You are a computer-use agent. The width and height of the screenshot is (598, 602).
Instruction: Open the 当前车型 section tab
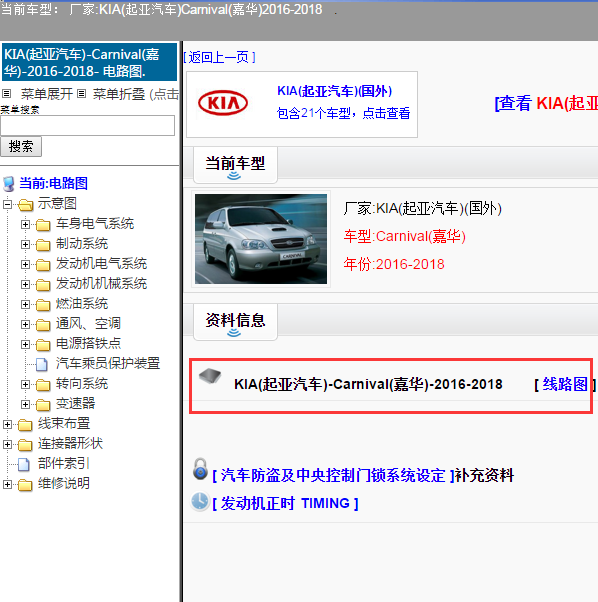coord(235,165)
